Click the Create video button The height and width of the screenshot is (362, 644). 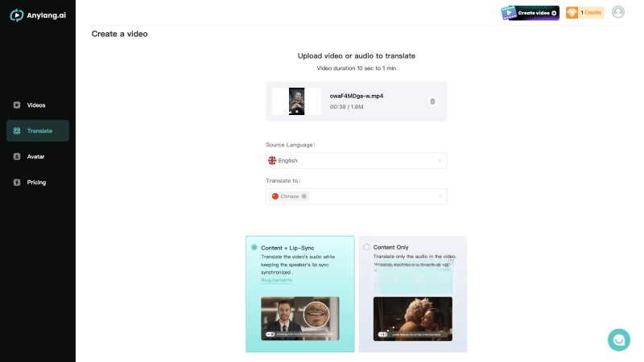coord(530,13)
